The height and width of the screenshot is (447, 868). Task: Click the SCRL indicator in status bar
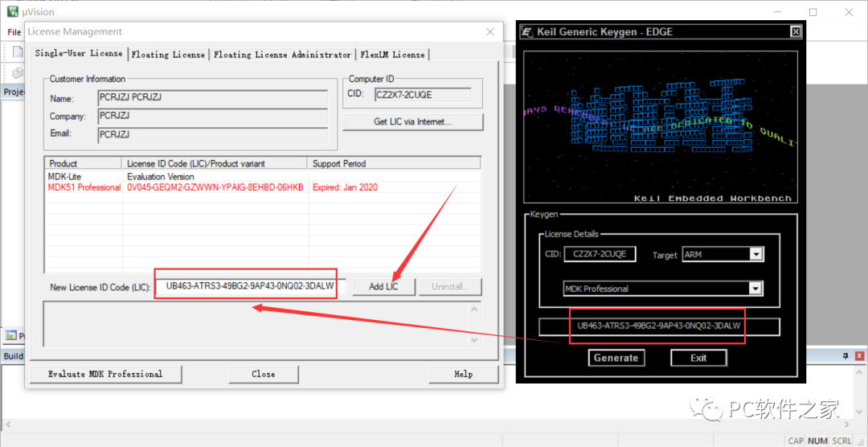pyautogui.click(x=841, y=441)
